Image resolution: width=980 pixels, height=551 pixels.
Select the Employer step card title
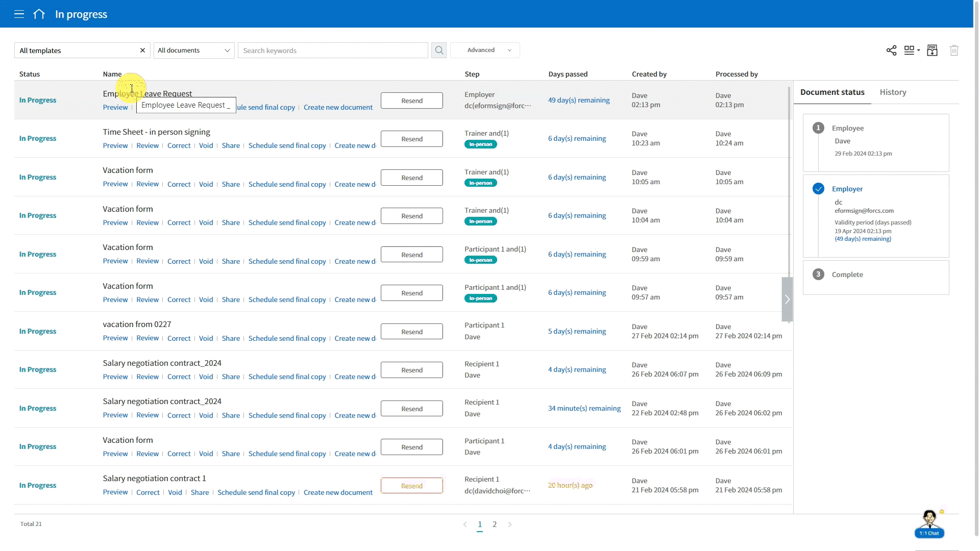point(847,189)
